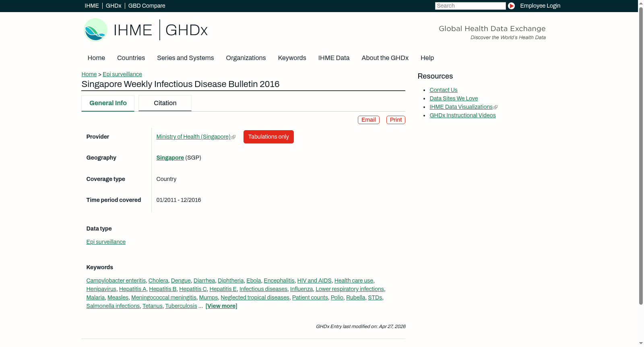
Task: Open the Infectious diseases keyword
Action: click(x=263, y=289)
